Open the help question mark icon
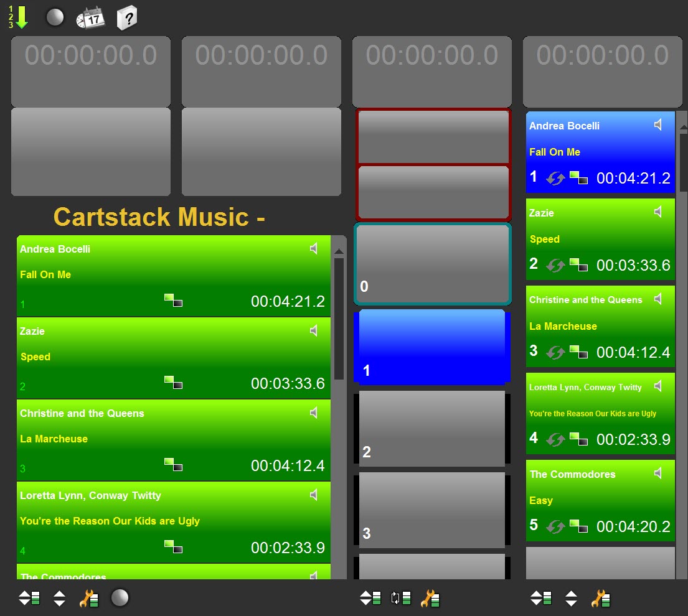Image resolution: width=688 pixels, height=616 pixels. click(126, 17)
